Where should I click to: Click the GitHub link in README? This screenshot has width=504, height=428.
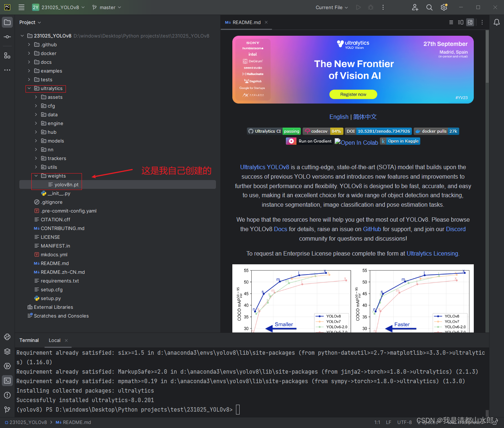372,229
